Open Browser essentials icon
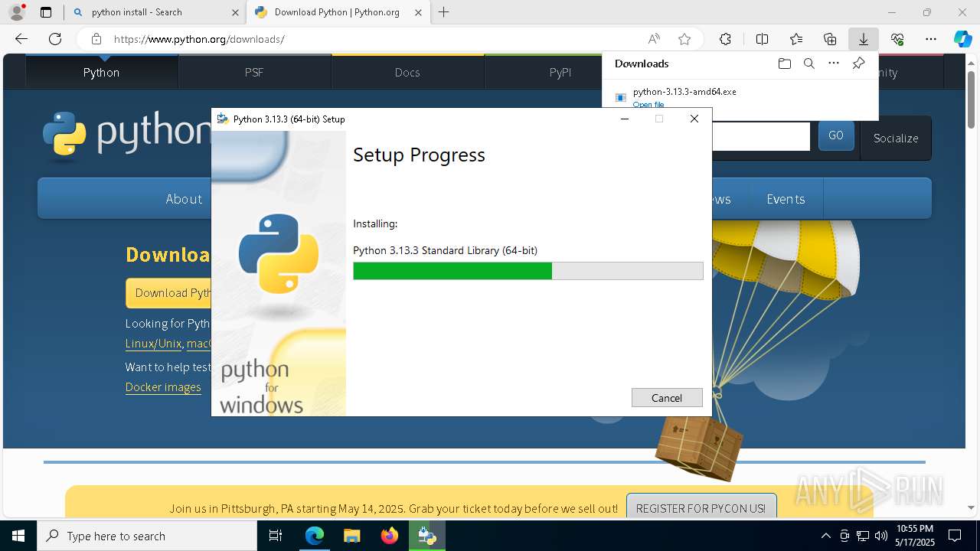This screenshot has width=980, height=551. coord(897,39)
